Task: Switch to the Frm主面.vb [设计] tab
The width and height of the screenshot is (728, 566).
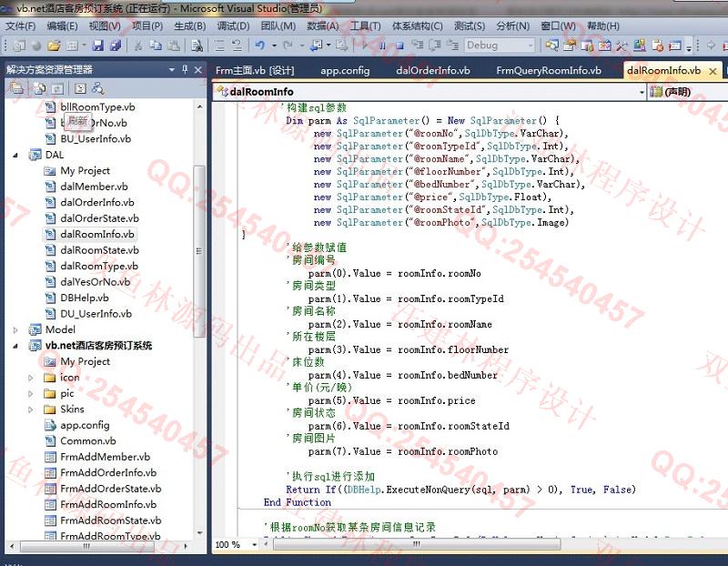Action: point(255,71)
